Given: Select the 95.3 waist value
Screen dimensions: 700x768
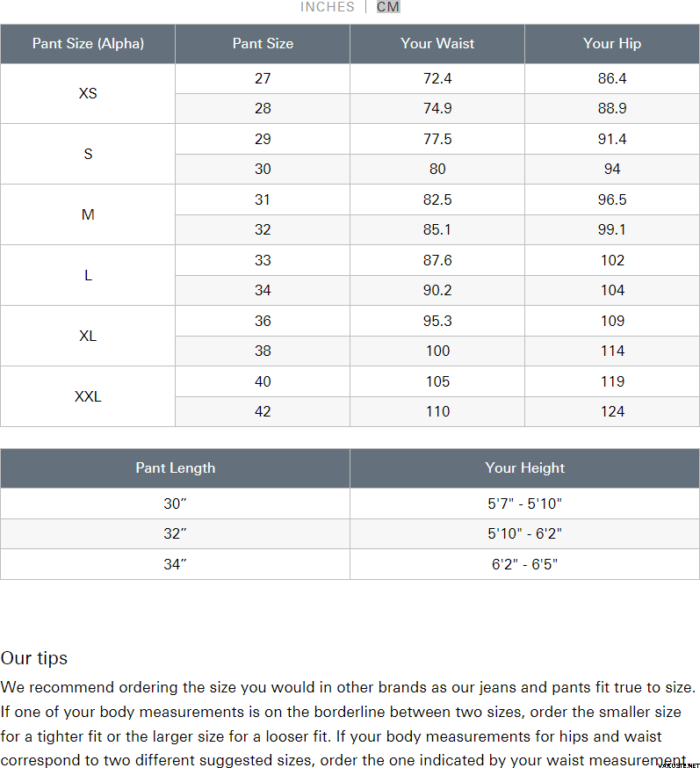Looking at the screenshot, I should click(x=437, y=321).
